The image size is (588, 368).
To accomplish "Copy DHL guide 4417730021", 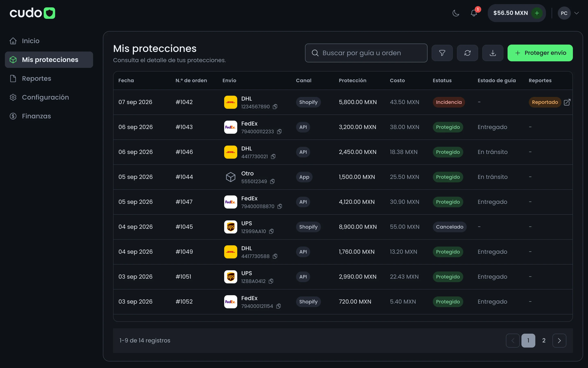I will click(x=273, y=156).
